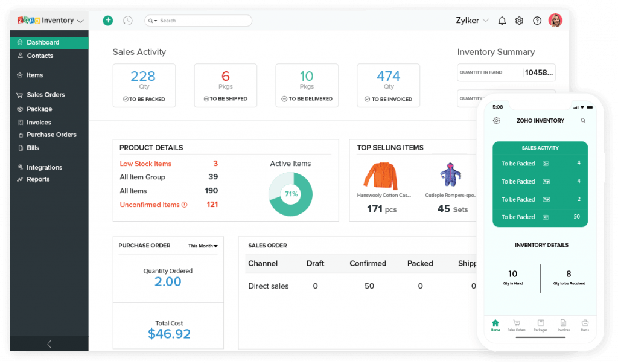Open settings via the gear icon

(x=519, y=20)
